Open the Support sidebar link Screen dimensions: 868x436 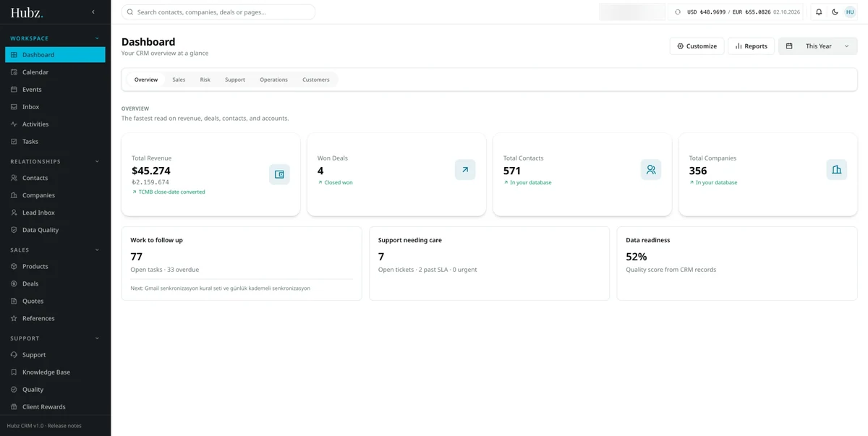click(x=55, y=355)
